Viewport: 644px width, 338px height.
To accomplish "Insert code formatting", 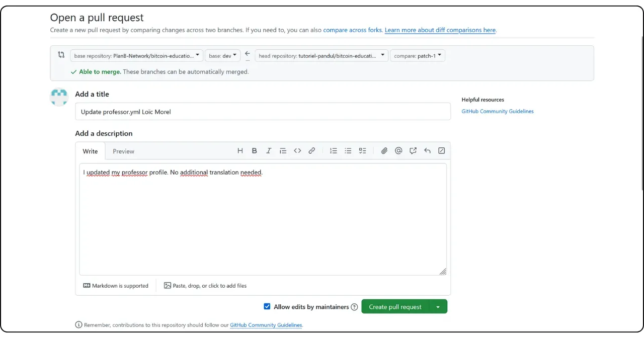I will [297, 151].
